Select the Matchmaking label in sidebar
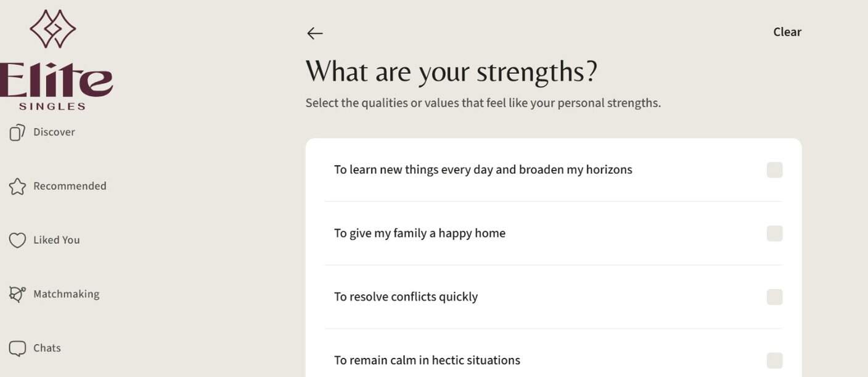The width and height of the screenshot is (868, 377). click(x=67, y=294)
